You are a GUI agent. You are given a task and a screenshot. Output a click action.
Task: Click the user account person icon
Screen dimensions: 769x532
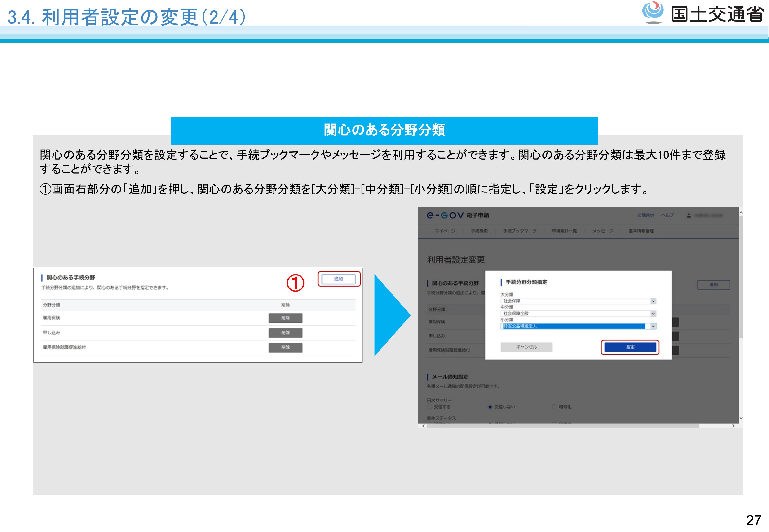[689, 215]
